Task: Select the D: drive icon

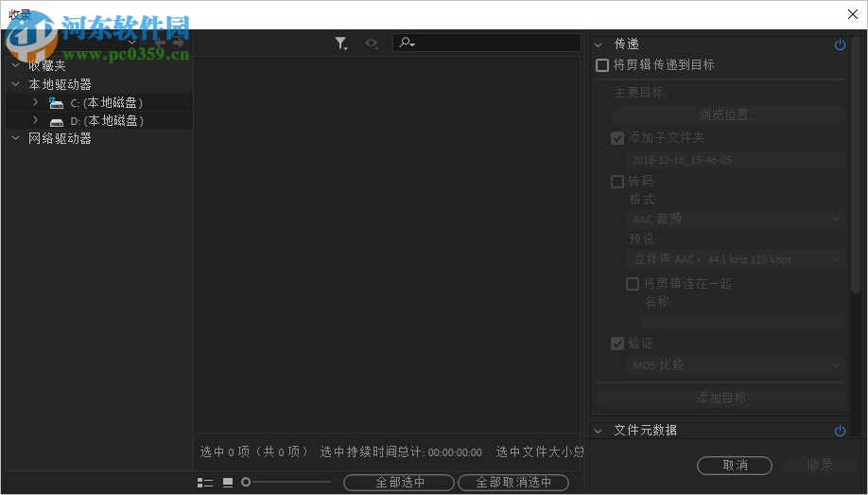Action: pyautogui.click(x=56, y=121)
